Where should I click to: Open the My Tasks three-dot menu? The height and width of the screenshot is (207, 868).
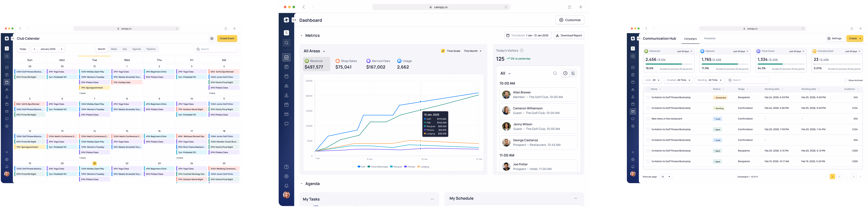coord(432,199)
